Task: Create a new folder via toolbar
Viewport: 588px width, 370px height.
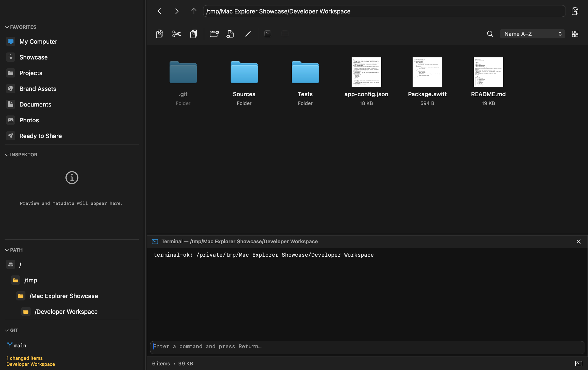Action: click(214, 34)
